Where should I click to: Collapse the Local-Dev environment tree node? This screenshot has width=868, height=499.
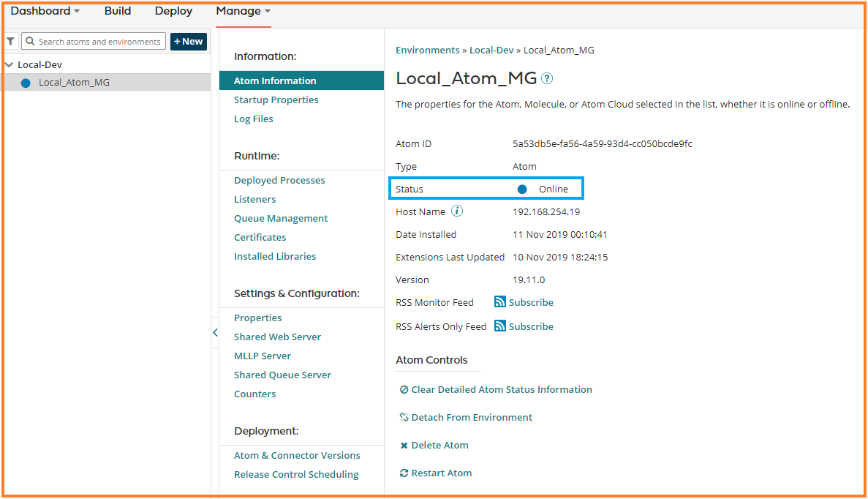(9, 64)
